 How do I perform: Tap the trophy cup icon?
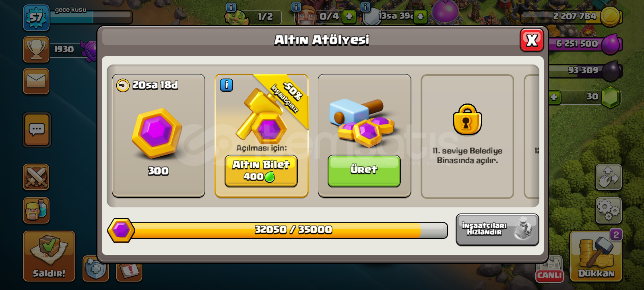coord(36,50)
